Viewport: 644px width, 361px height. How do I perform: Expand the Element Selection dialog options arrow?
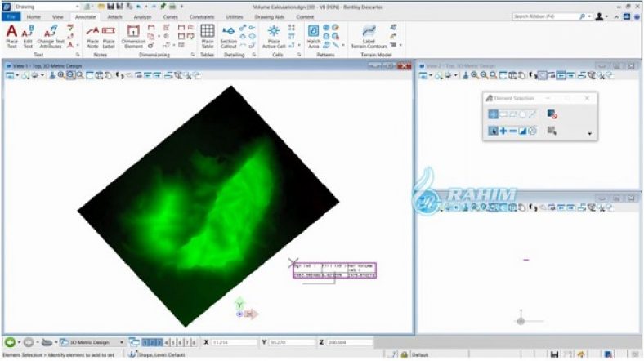[590, 133]
